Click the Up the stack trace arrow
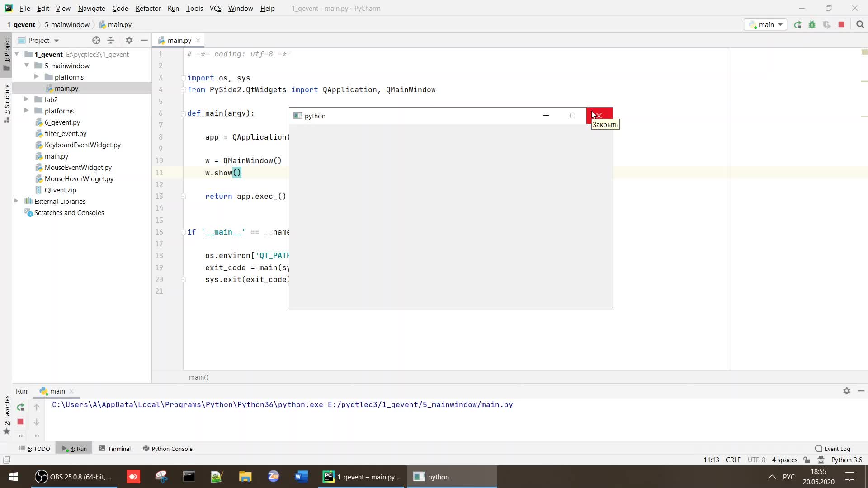868x488 pixels. pyautogui.click(x=37, y=407)
